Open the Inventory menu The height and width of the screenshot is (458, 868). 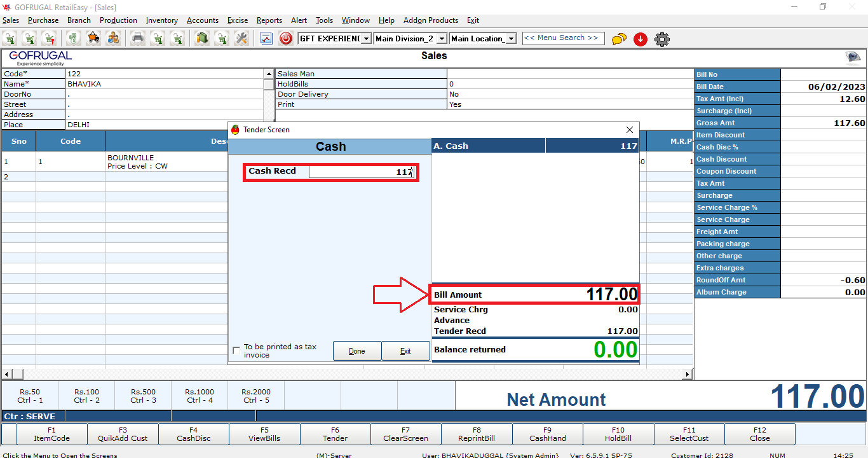point(162,20)
